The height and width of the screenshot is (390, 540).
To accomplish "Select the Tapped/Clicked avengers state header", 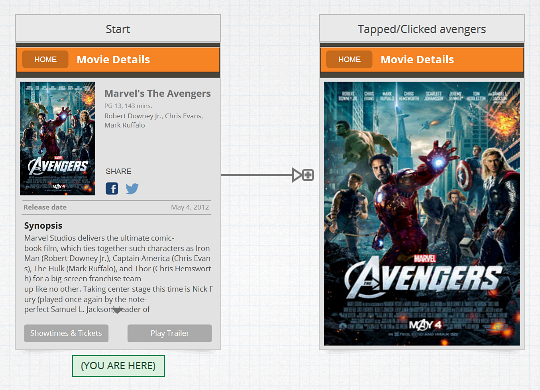I will (422, 29).
